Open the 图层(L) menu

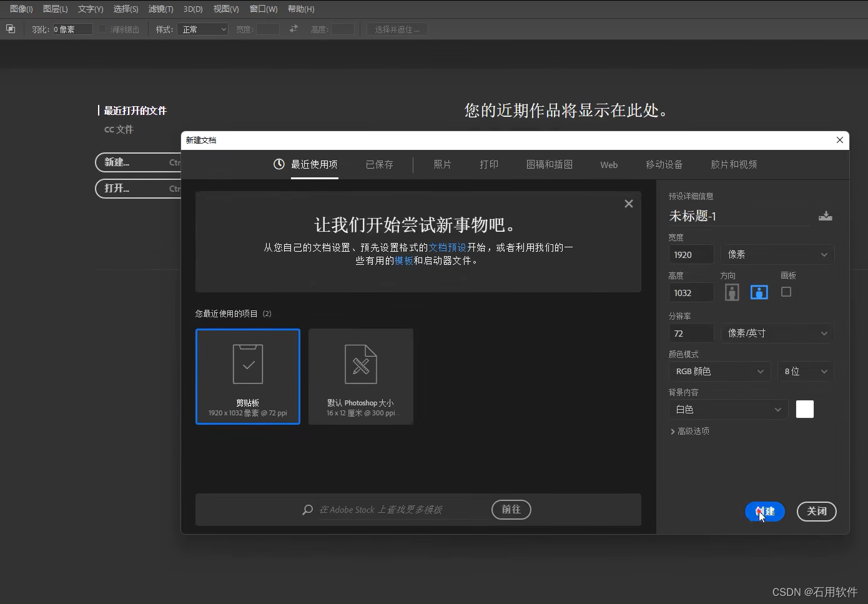55,9
